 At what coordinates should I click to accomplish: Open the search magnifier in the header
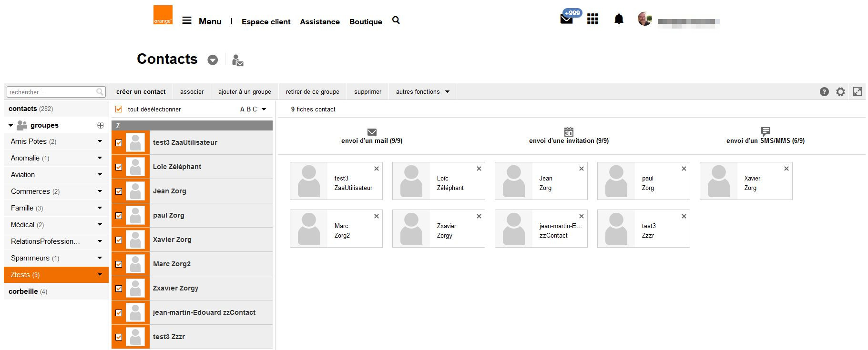(x=396, y=20)
